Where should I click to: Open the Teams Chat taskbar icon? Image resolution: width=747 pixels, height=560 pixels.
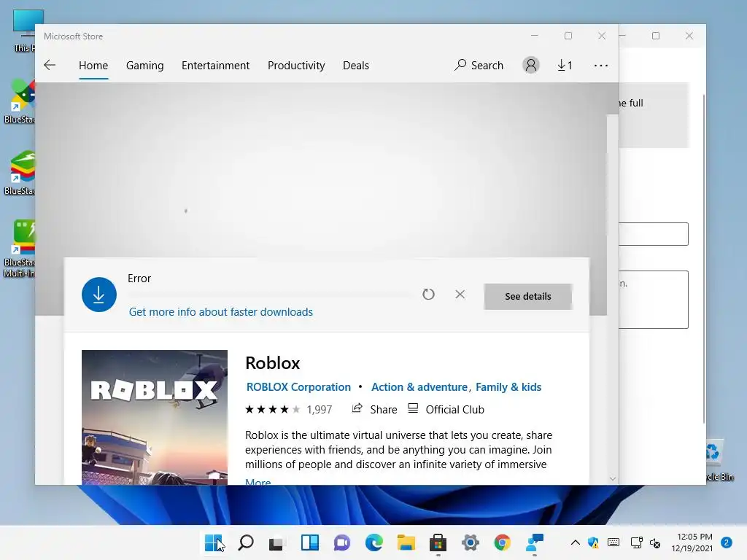[x=341, y=542]
